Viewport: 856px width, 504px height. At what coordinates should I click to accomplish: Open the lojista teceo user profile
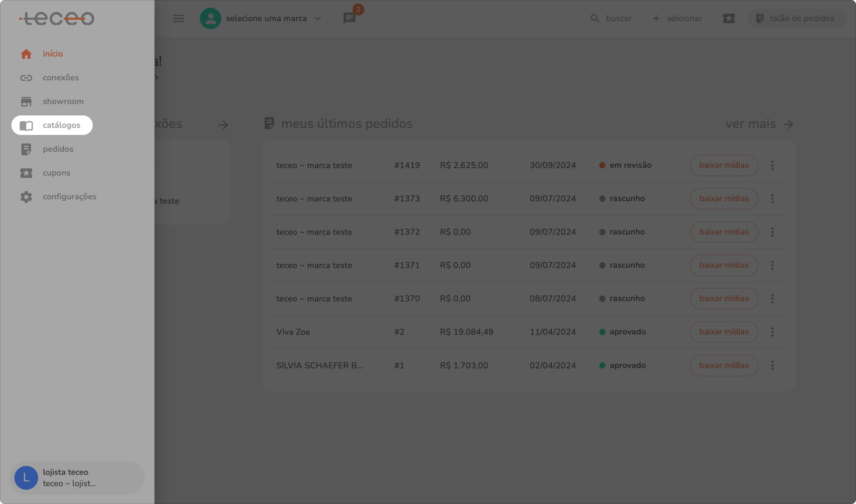point(77,478)
